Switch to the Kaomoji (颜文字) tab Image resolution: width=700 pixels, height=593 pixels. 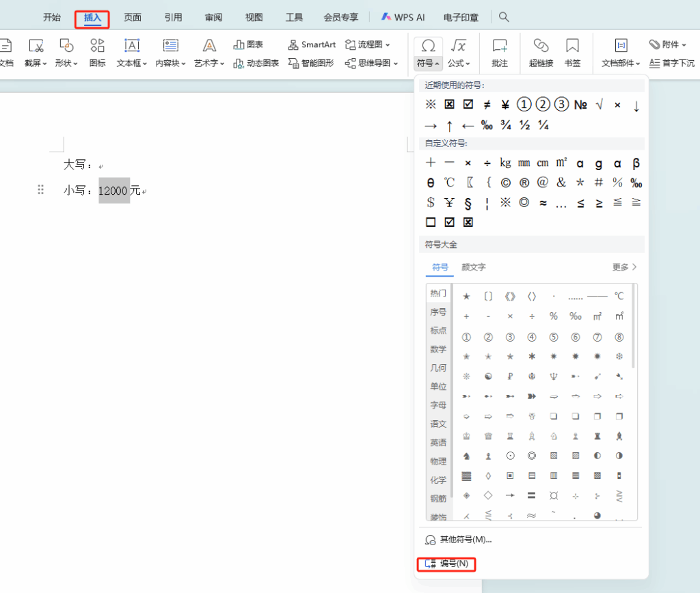tap(474, 267)
